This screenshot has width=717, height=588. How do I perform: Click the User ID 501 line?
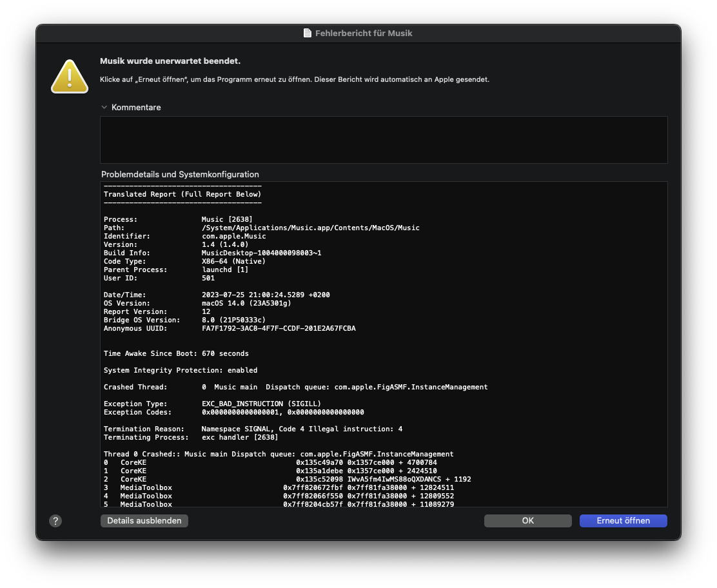(x=159, y=278)
